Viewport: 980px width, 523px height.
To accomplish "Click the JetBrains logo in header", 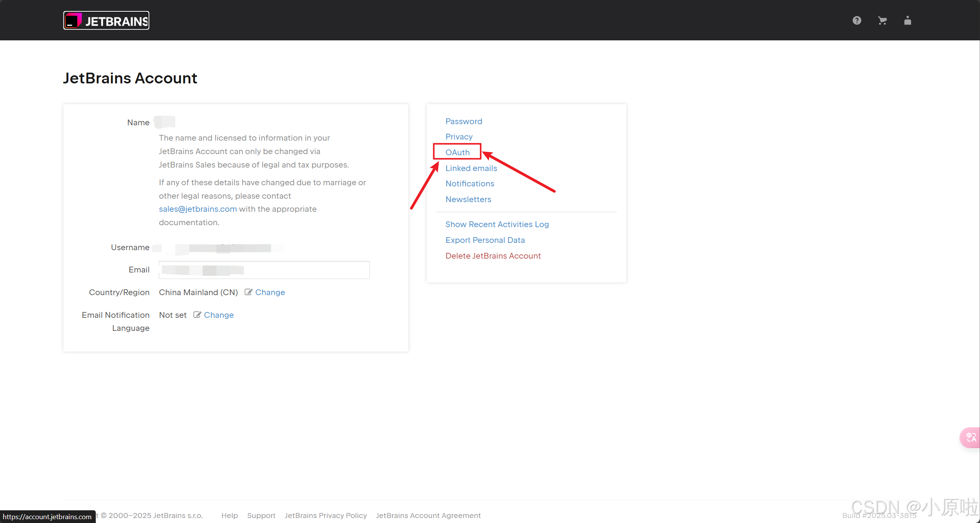I will coord(106,21).
